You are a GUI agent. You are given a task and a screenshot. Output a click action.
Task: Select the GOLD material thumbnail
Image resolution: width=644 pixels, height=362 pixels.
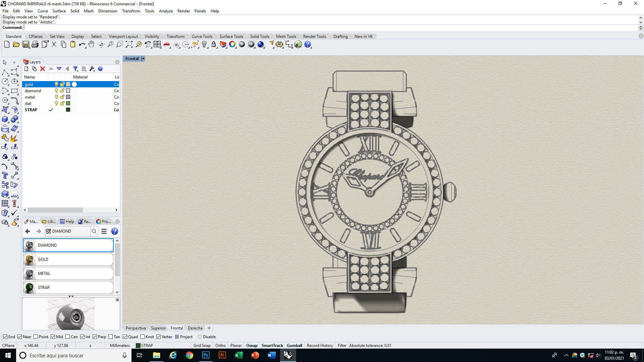[x=30, y=259]
